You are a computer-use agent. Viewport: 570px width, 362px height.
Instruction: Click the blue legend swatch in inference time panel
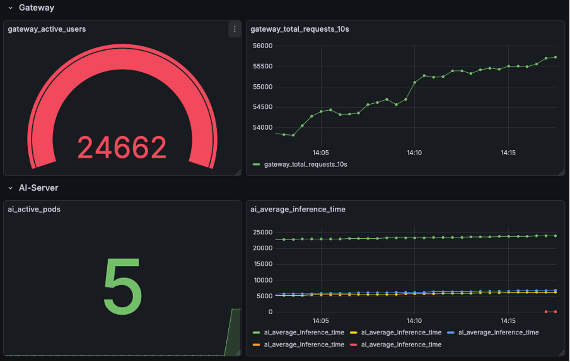[451, 333]
